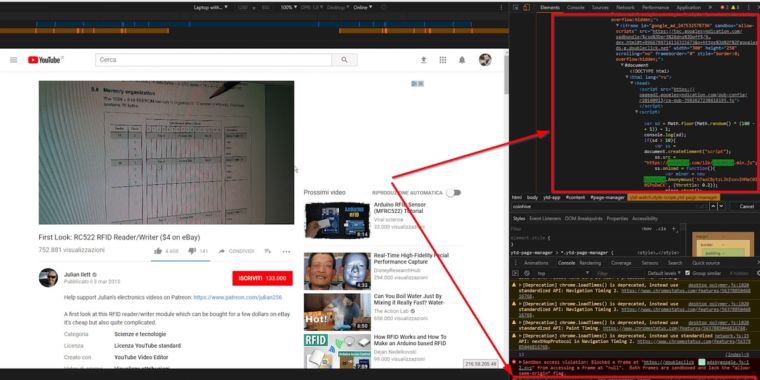The height and width of the screenshot is (380, 760).
Task: Click the rotate device icon in device toolbar
Action: 384,8
